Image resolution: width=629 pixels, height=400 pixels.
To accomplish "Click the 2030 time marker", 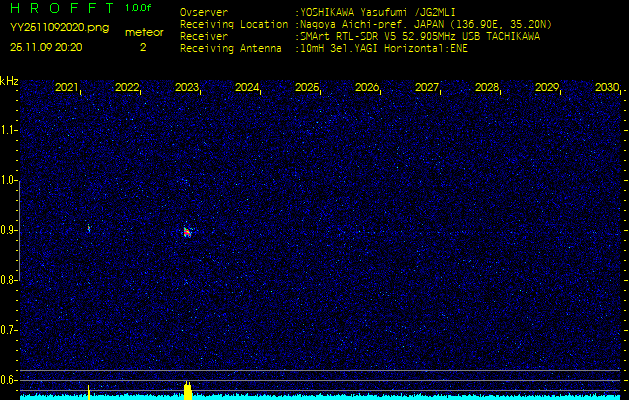I will pyautogui.click(x=606, y=88).
